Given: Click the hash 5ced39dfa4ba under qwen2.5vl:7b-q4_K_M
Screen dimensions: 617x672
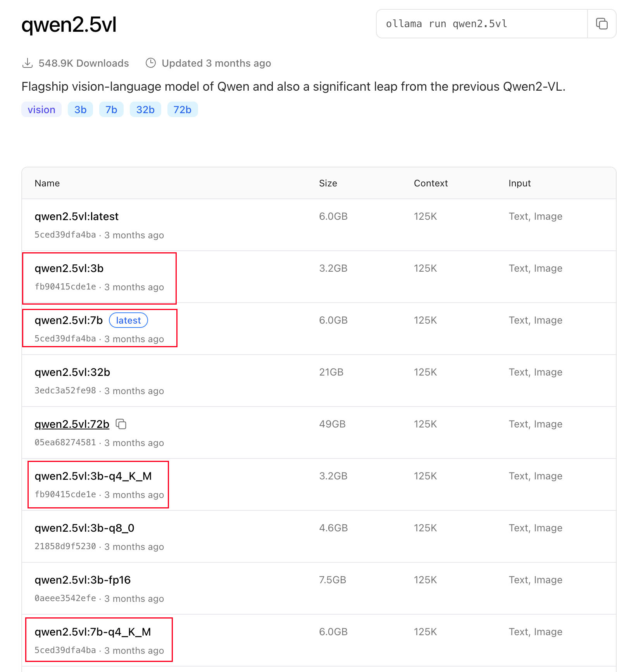Looking at the screenshot, I should click(x=65, y=650).
